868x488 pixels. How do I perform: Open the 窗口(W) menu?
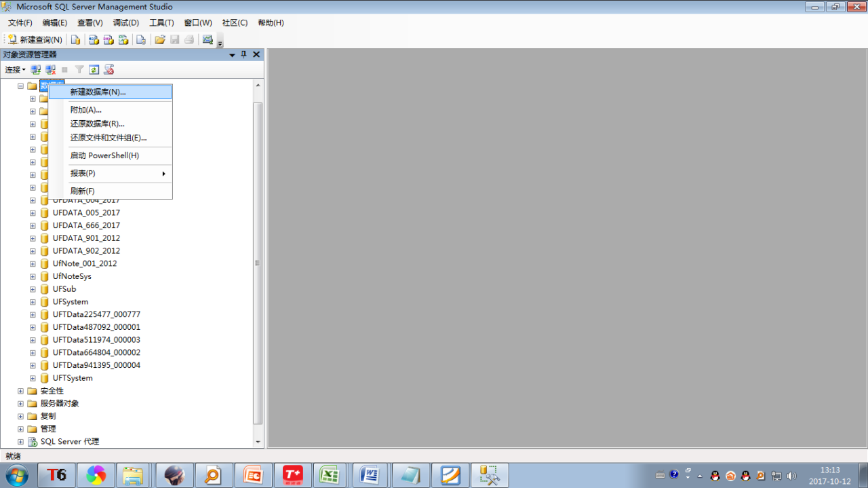[x=198, y=23]
